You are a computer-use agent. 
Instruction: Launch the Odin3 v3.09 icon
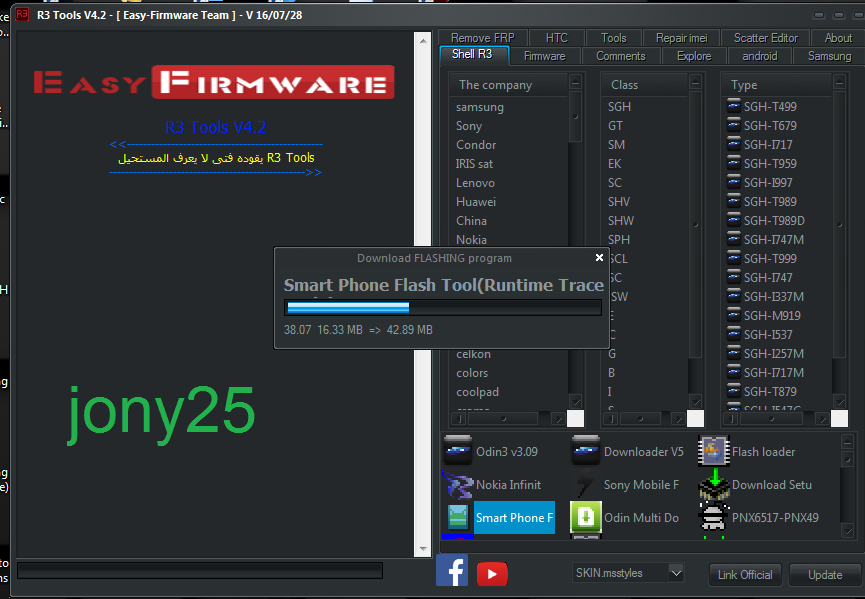pos(458,452)
